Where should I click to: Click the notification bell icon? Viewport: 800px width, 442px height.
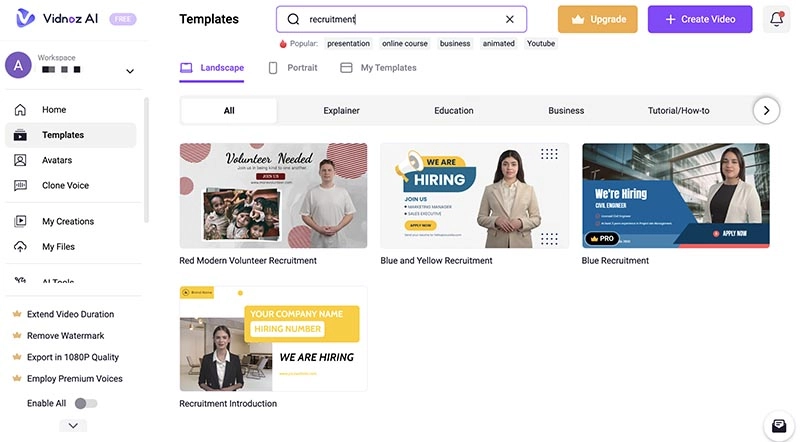point(777,19)
